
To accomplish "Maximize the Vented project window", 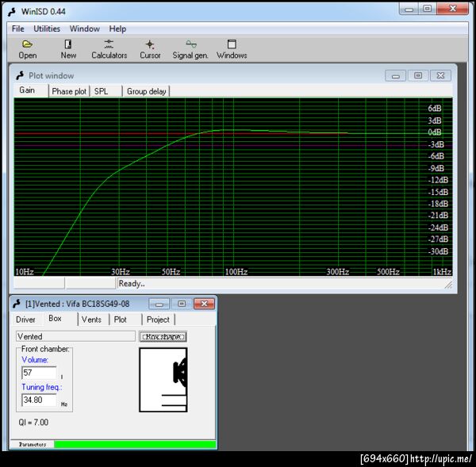I will (x=182, y=304).
